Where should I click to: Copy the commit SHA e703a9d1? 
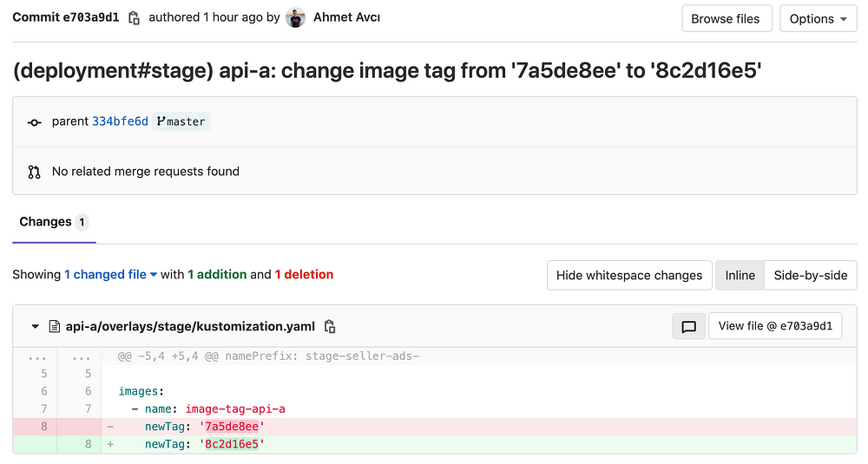(x=134, y=18)
